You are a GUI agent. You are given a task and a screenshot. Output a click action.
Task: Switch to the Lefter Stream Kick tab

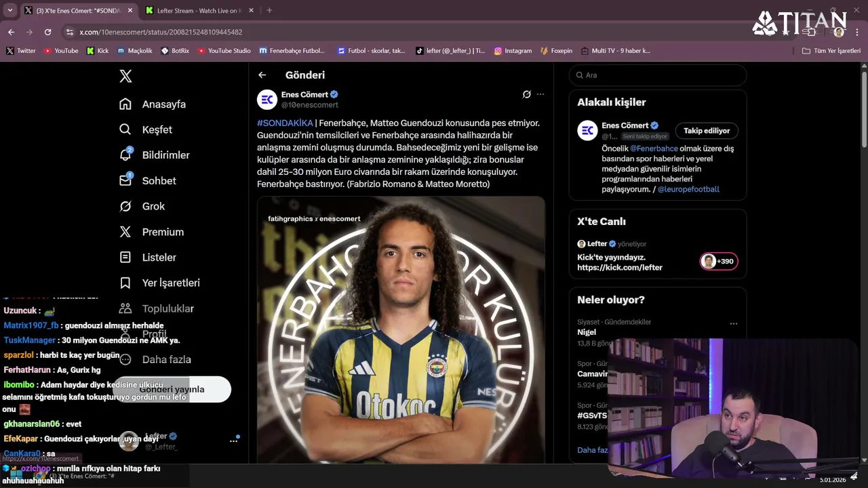click(x=199, y=11)
